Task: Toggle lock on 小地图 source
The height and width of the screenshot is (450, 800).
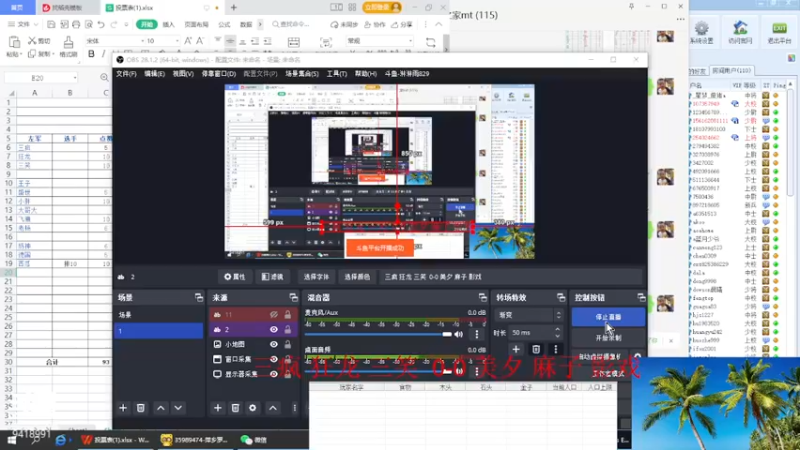Action: [288, 344]
